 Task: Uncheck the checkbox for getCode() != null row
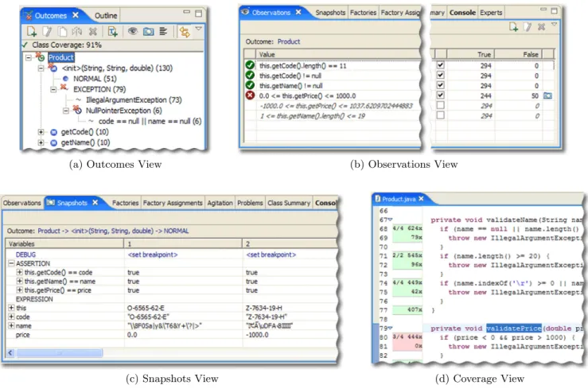tap(441, 76)
